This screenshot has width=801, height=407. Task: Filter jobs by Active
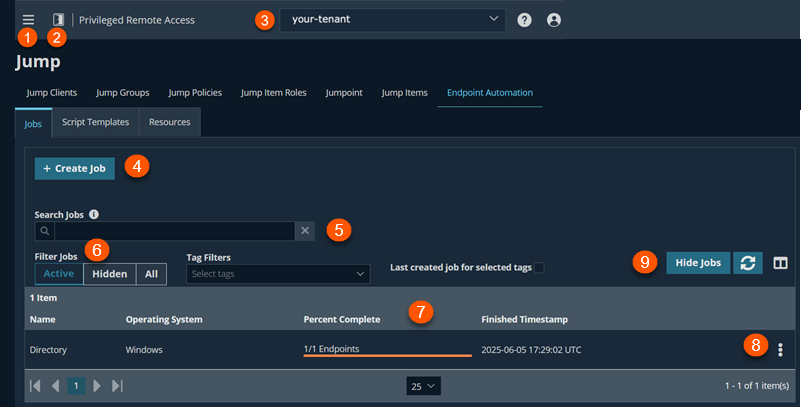[59, 274]
